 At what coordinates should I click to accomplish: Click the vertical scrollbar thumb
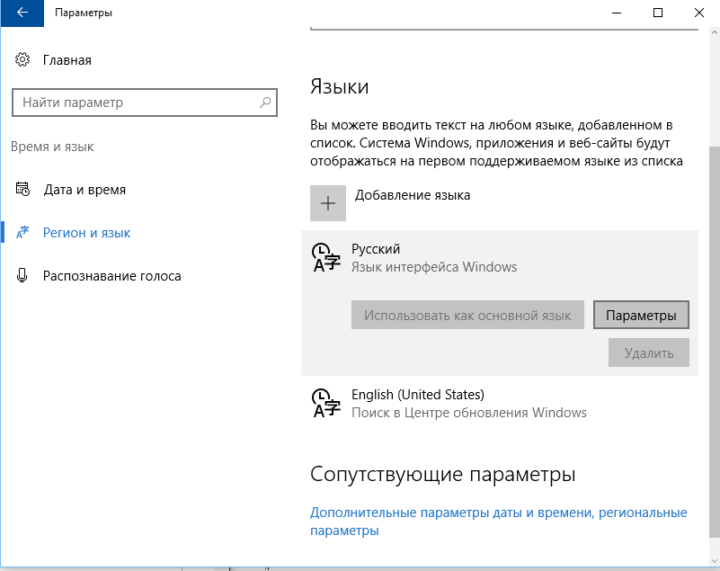click(x=714, y=342)
